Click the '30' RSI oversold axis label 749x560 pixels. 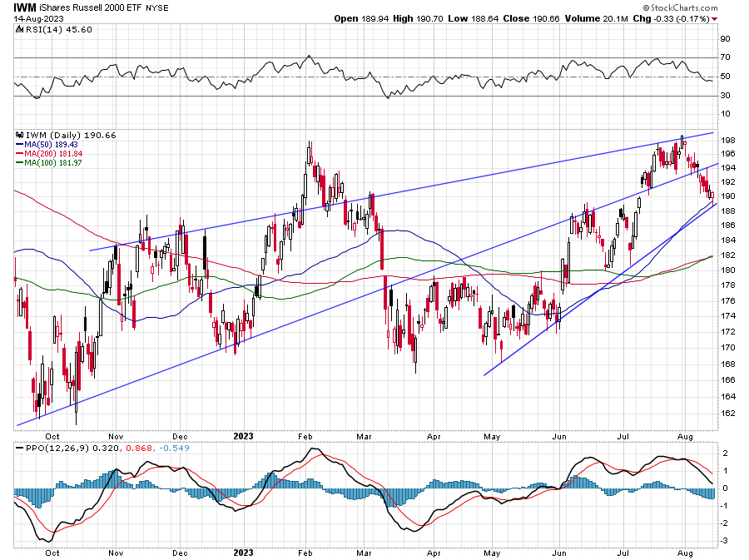pyautogui.click(x=725, y=96)
